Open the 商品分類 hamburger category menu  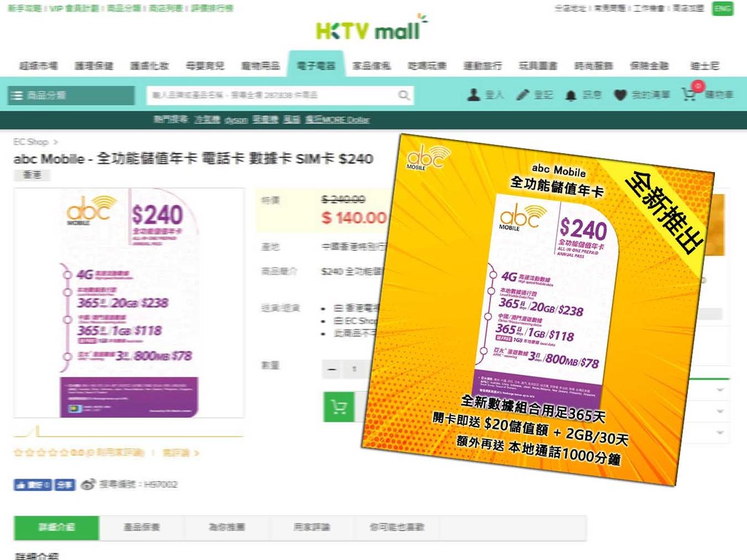click(71, 96)
